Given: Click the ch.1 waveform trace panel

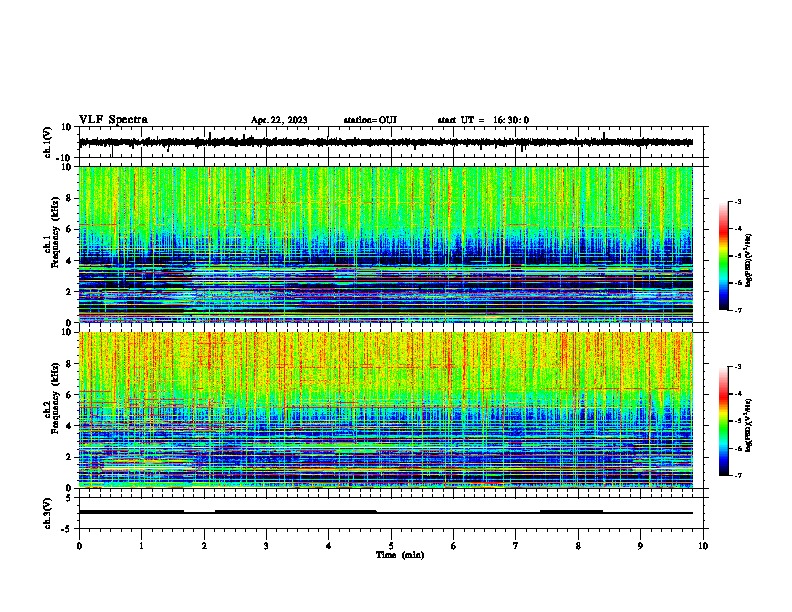Looking at the screenshot, I should pos(393,142).
